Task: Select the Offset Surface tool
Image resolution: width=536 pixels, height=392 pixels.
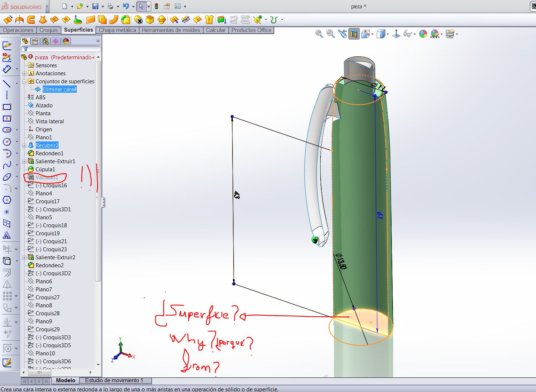Action: point(102,19)
